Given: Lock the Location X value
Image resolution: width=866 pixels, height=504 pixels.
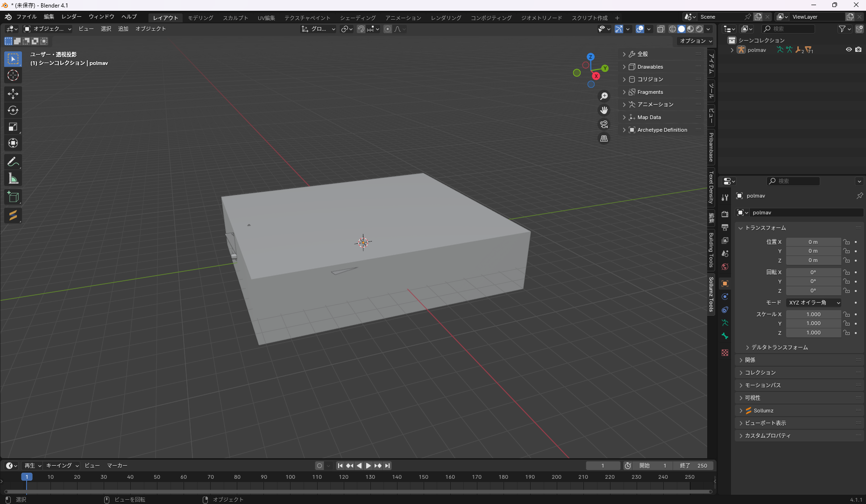Looking at the screenshot, I should pyautogui.click(x=846, y=242).
